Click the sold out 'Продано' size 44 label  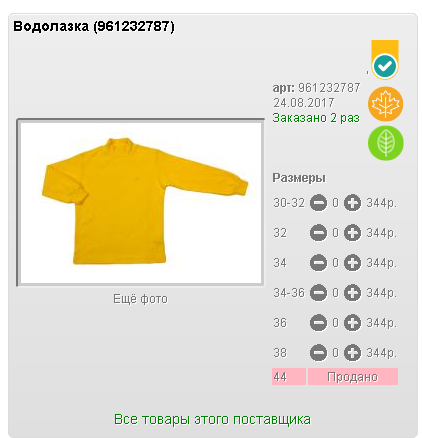(x=353, y=377)
